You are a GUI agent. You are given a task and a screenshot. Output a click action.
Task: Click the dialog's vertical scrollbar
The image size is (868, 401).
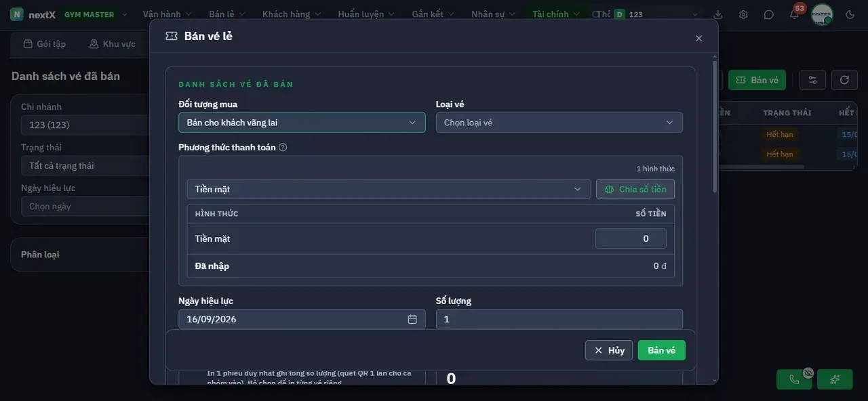[714, 127]
